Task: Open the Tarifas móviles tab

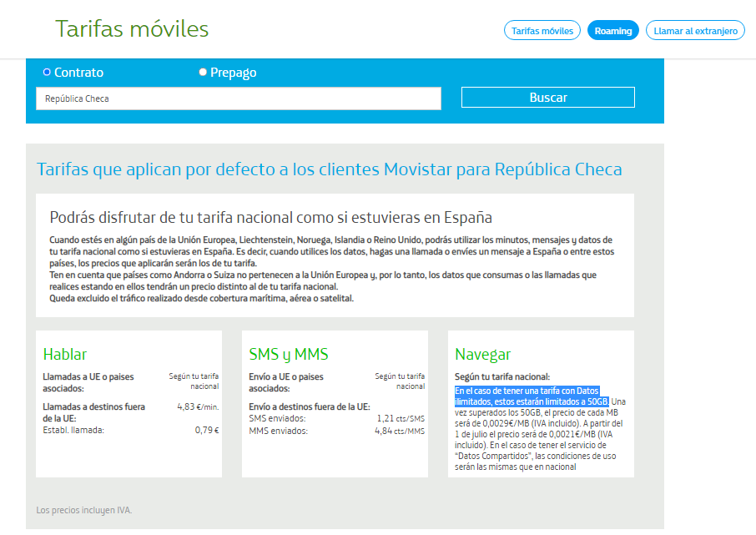Action: pos(542,30)
